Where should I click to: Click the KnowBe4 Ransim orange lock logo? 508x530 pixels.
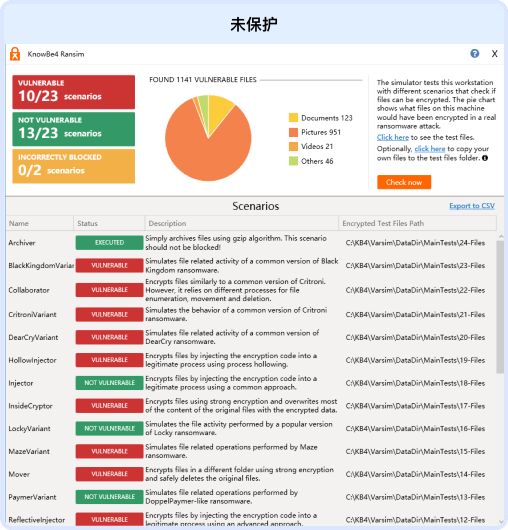click(15, 54)
